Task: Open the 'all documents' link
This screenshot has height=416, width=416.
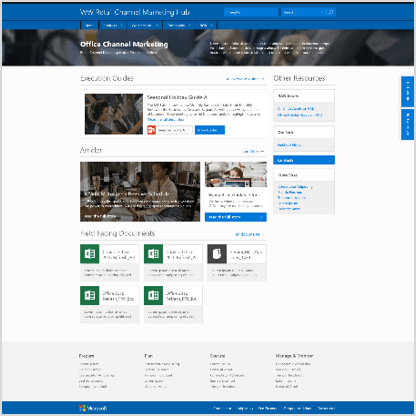Action: pos(249,234)
